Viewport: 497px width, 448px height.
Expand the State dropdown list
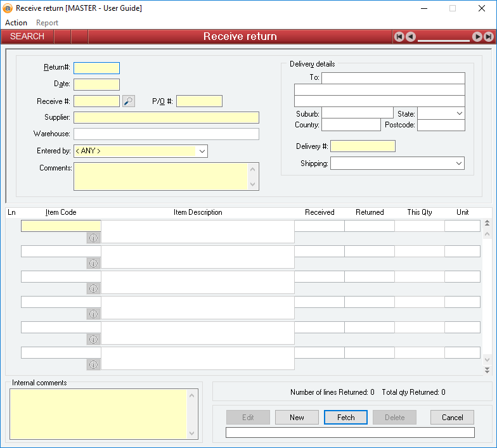(459, 113)
